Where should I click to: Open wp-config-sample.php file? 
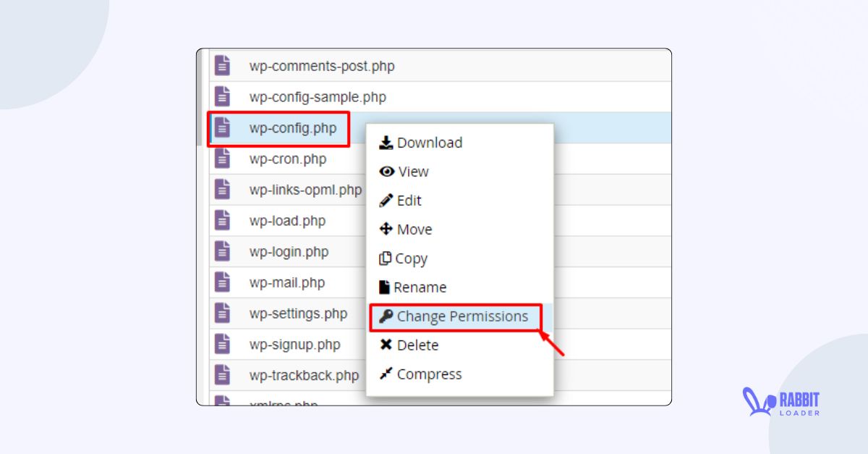[316, 96]
